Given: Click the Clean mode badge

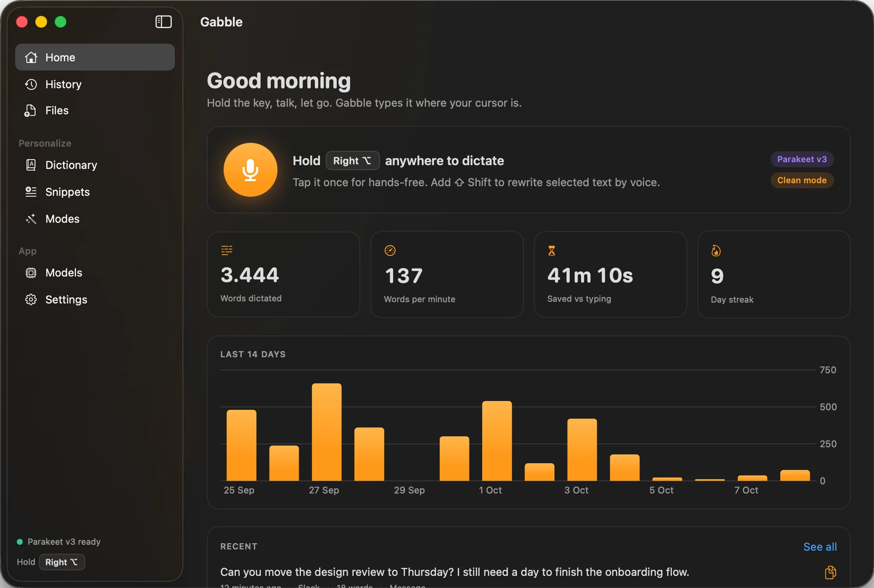Looking at the screenshot, I should [x=802, y=180].
